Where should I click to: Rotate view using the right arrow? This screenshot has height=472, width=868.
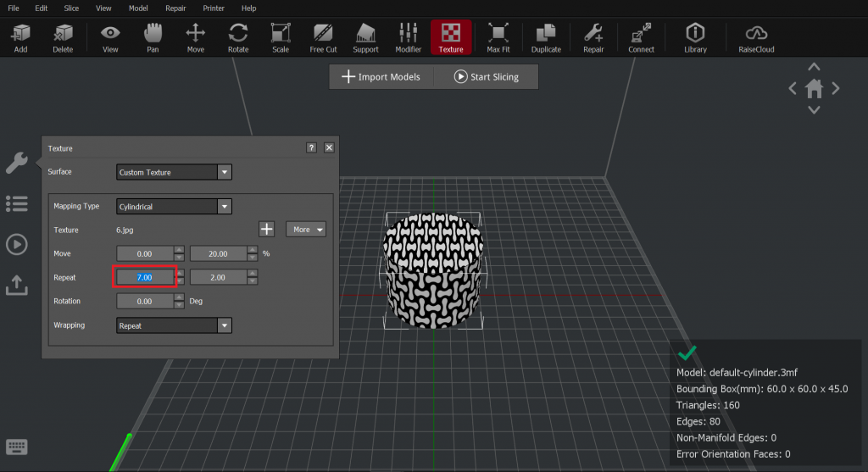(x=836, y=88)
